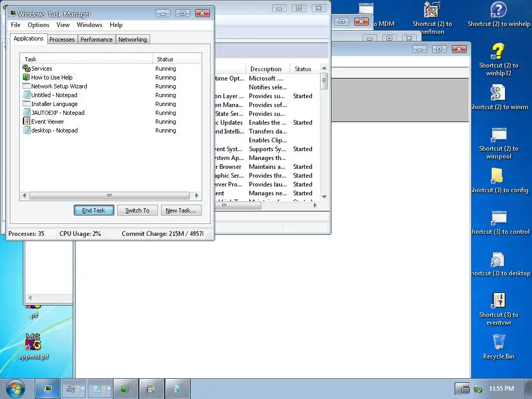Screen dimensions: 532x399
Task: Click Task Manager horizontal scrollbar thumb
Action: point(110,195)
